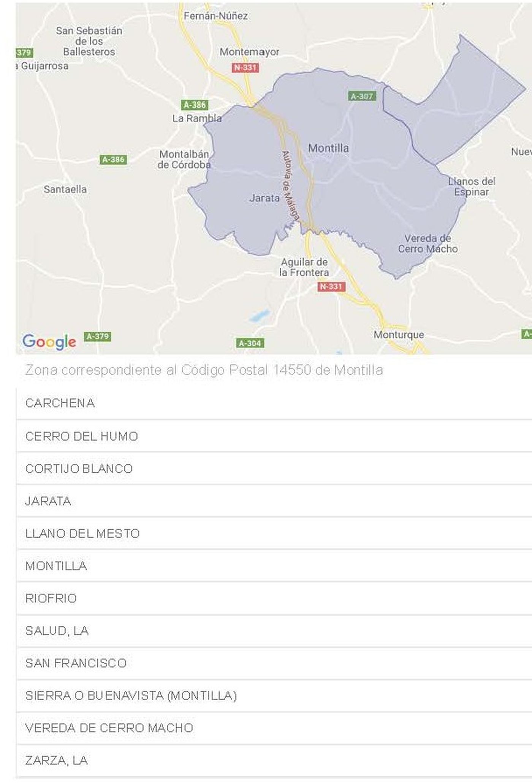
Task: Choose the ZARZA, LA list item
Action: [274, 761]
